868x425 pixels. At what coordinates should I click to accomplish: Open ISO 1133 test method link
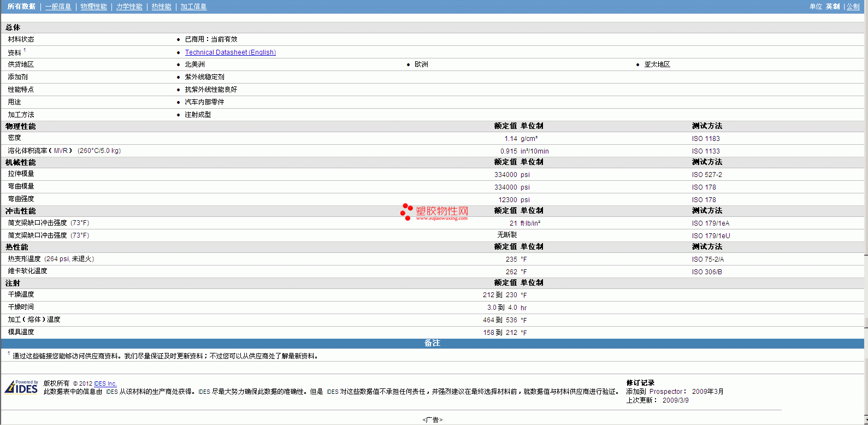(x=706, y=151)
